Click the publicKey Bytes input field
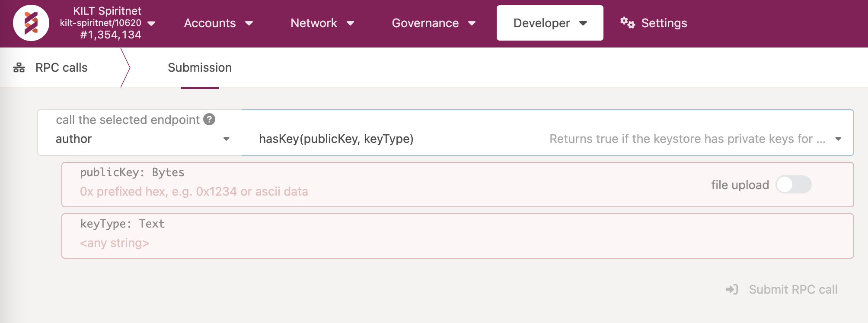This screenshot has height=323, width=868. (x=346, y=191)
